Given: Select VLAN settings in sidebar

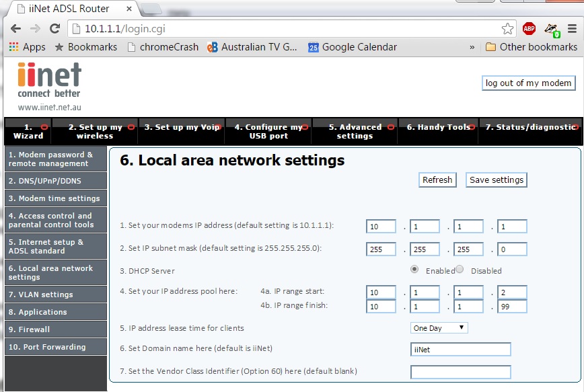Looking at the screenshot, I should [x=56, y=295].
